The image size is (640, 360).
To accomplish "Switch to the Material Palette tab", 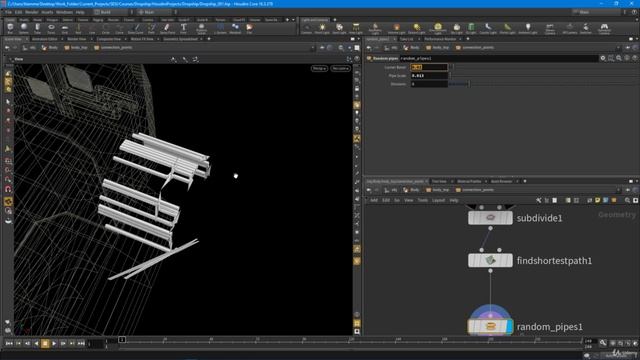I will (469, 181).
